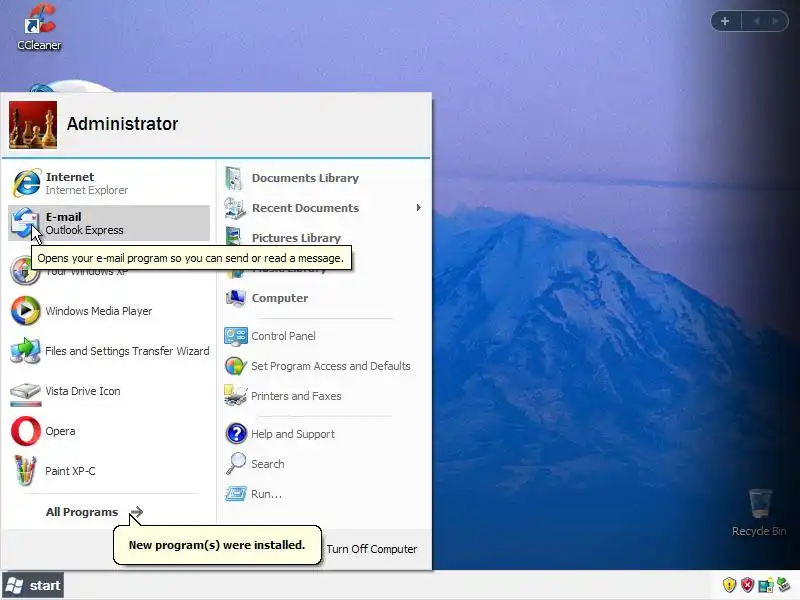Open Control Panel

click(323, 336)
